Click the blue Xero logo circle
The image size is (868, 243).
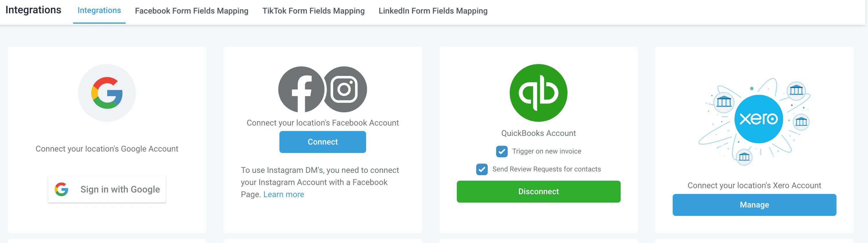tap(758, 119)
